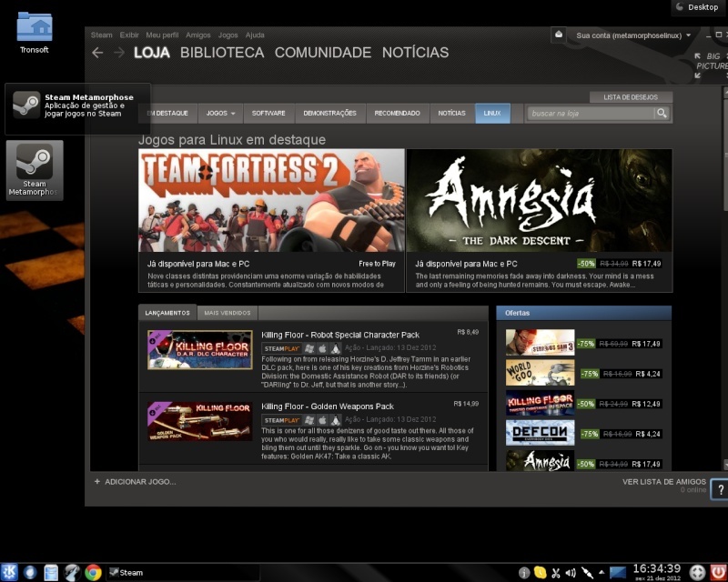Click the Steam window entry in the taskbar

[x=183, y=572]
